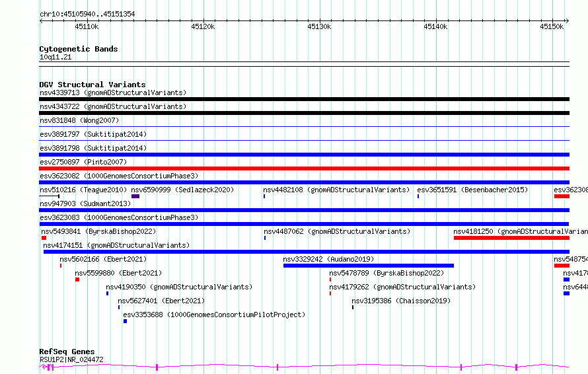Viewport: 588px width, 374px height.
Task: Click the 45150k ruler tick label
Action: 552,26
